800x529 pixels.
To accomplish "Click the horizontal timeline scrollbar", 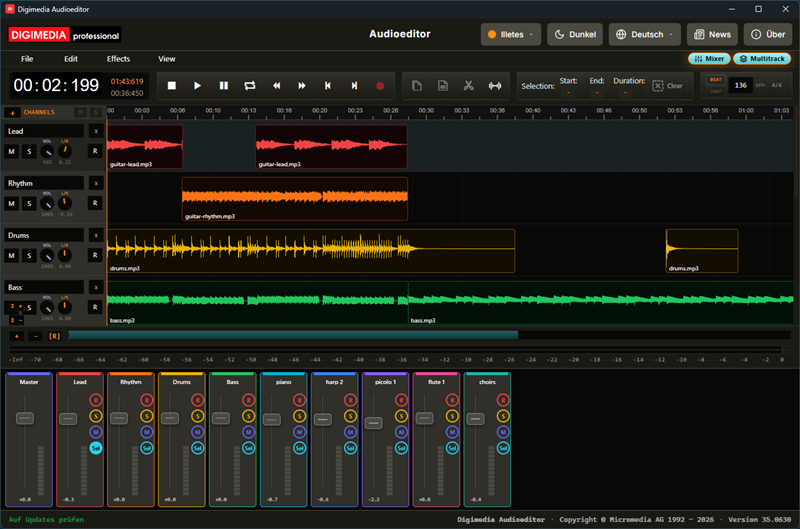I will (293, 335).
